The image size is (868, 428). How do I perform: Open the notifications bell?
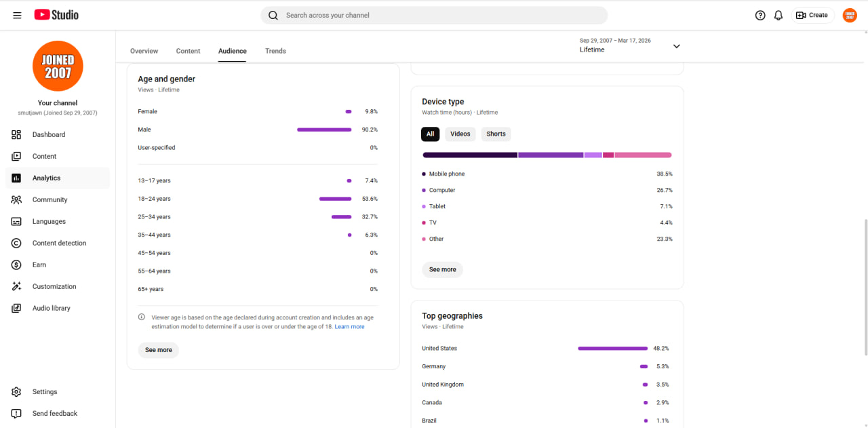pos(778,15)
